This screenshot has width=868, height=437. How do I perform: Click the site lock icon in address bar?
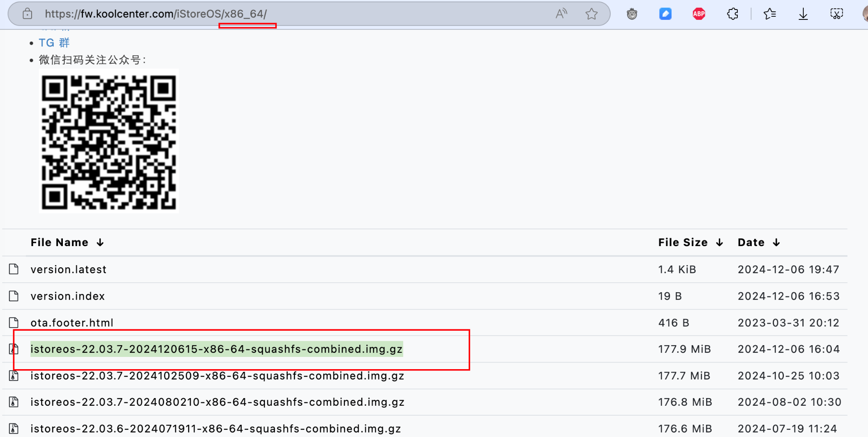tap(28, 14)
